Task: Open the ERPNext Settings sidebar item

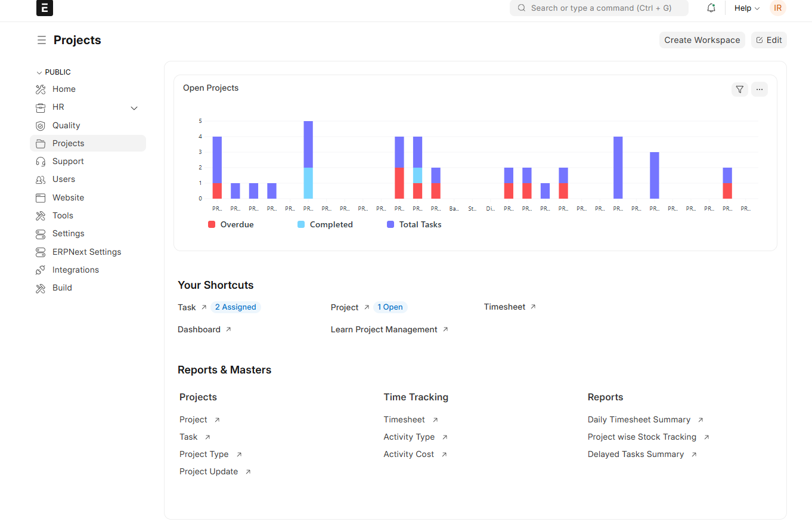Action: [x=86, y=252]
